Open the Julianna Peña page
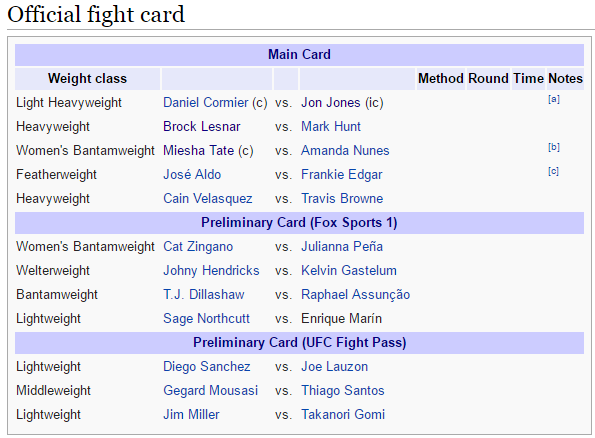595x438 pixels. (342, 246)
